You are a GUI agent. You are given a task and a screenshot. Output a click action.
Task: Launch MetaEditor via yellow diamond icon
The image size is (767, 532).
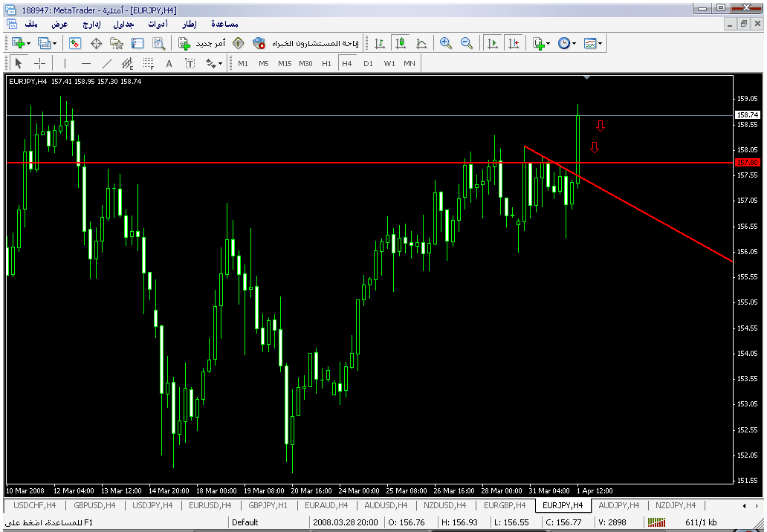(239, 44)
